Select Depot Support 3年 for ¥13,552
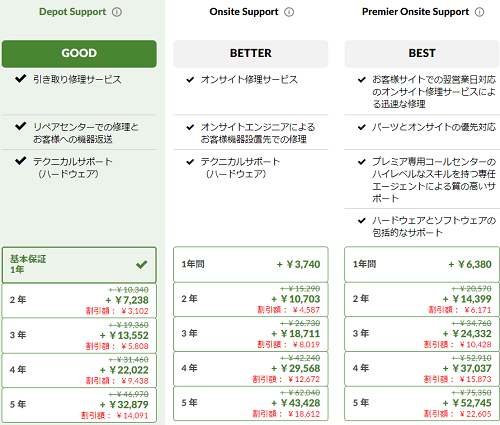The width and height of the screenshot is (500, 425). click(79, 335)
